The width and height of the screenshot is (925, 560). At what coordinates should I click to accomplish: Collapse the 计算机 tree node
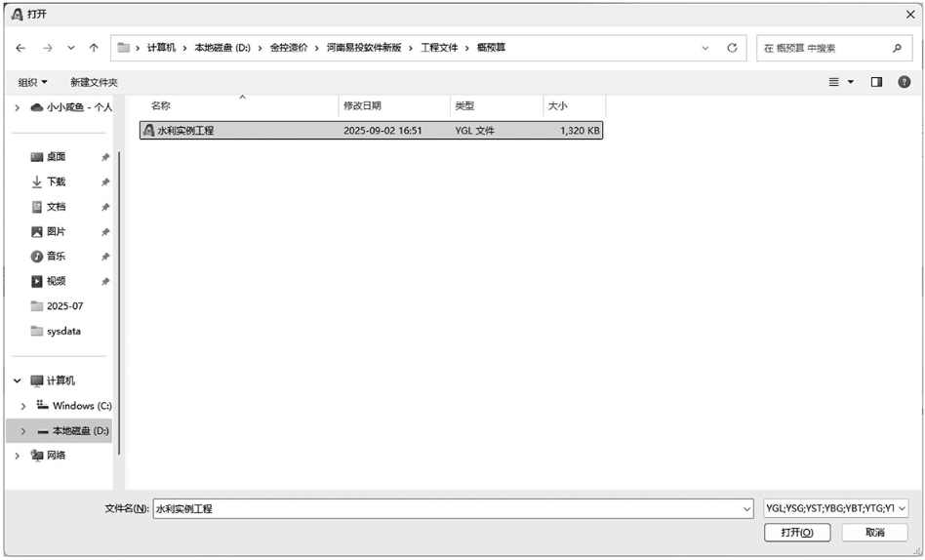click(x=18, y=381)
